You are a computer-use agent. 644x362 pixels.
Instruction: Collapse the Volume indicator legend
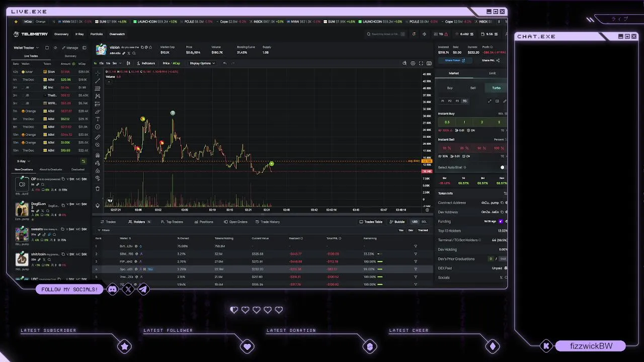109,81
